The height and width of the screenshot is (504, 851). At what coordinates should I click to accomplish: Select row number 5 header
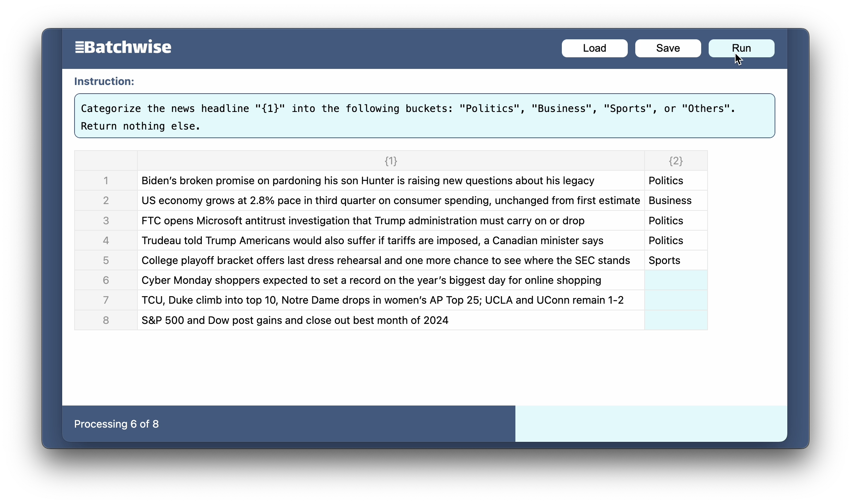(106, 261)
